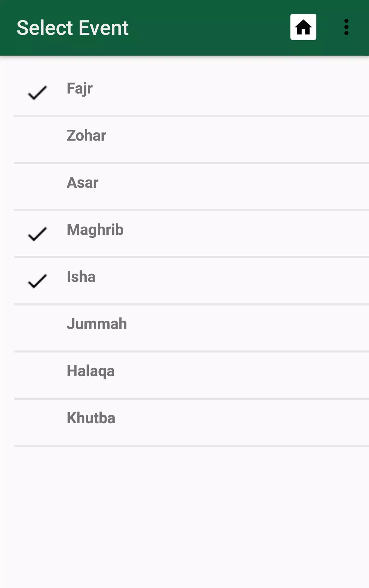Pick the Jummah event label

coord(97,324)
